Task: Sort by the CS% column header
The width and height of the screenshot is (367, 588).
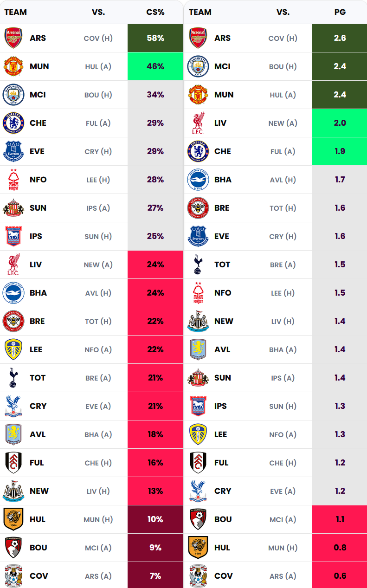Action: (155, 12)
